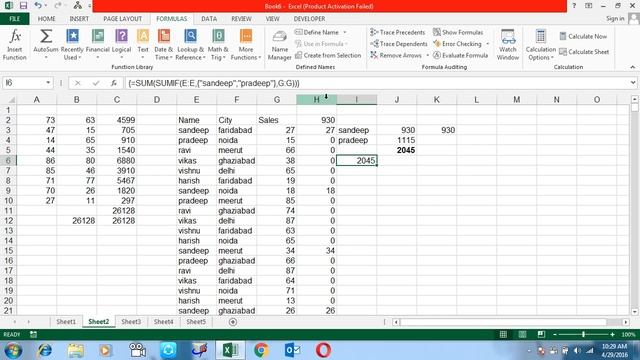This screenshot has height=360, width=640.
Task: Click Calculate Now
Action: [583, 36]
